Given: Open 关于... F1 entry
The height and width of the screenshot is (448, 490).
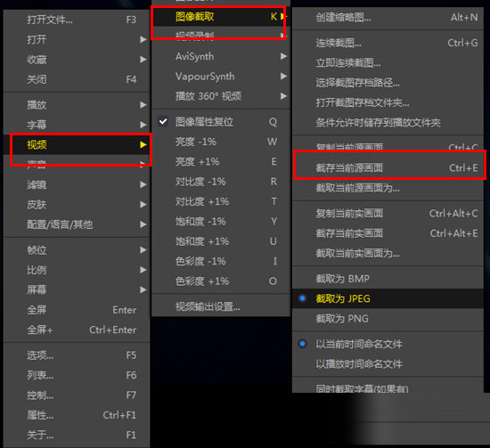Looking at the screenshot, I should [x=77, y=435].
